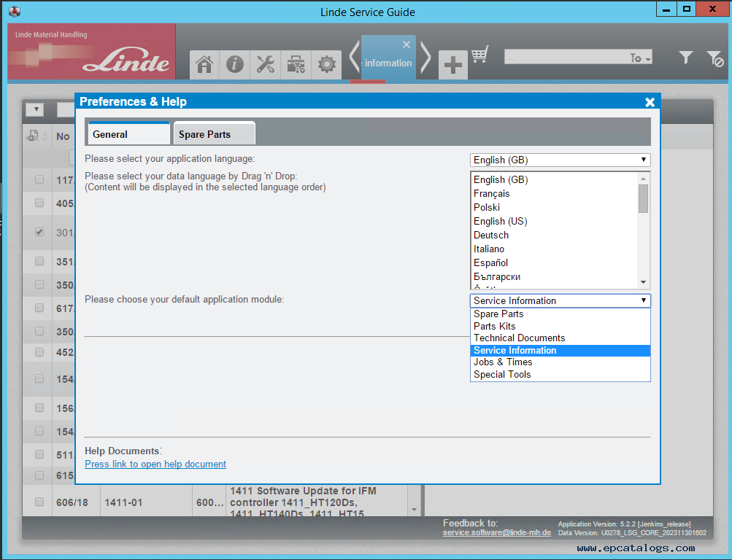Select English (US) in data language list
Screen dimensions: 732x560
[554, 221]
